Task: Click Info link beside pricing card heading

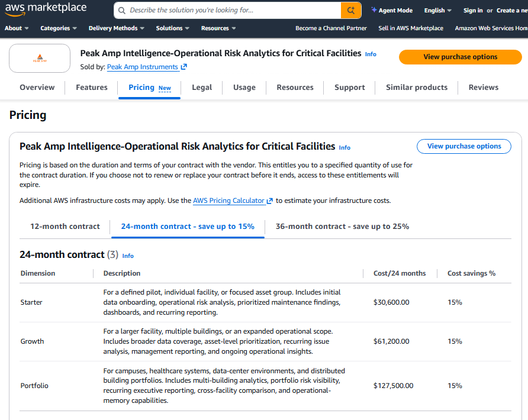Action: [x=345, y=148]
